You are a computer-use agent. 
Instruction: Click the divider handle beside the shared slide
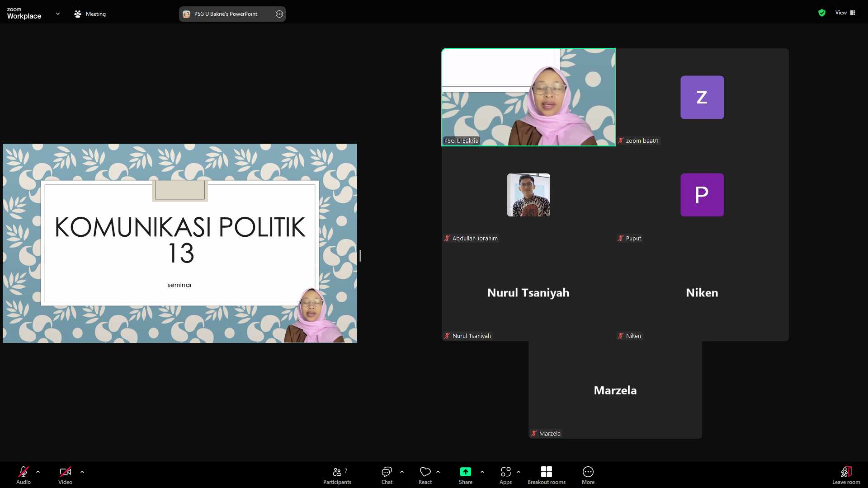(360, 256)
